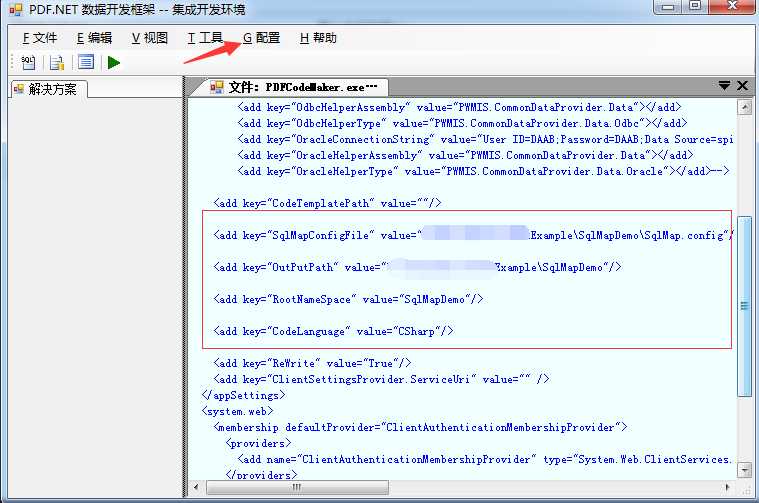Open the E 编辑 menu

94,38
